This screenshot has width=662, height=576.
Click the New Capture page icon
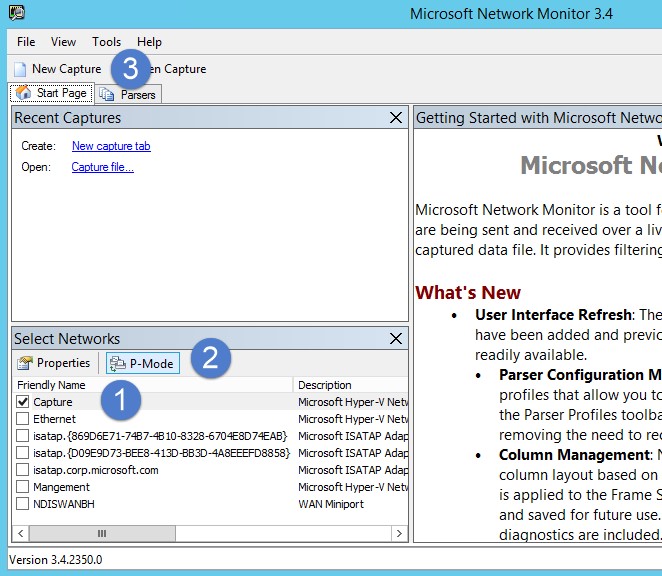click(20, 69)
